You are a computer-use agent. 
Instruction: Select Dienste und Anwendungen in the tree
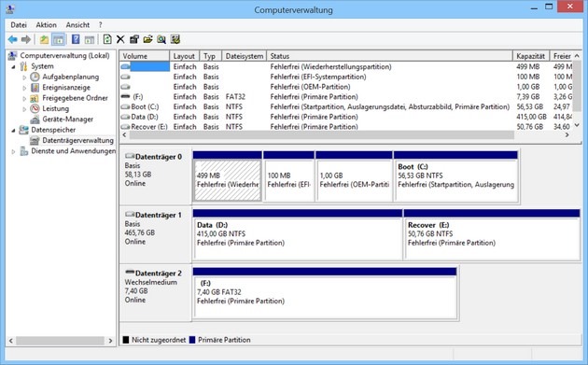73,151
